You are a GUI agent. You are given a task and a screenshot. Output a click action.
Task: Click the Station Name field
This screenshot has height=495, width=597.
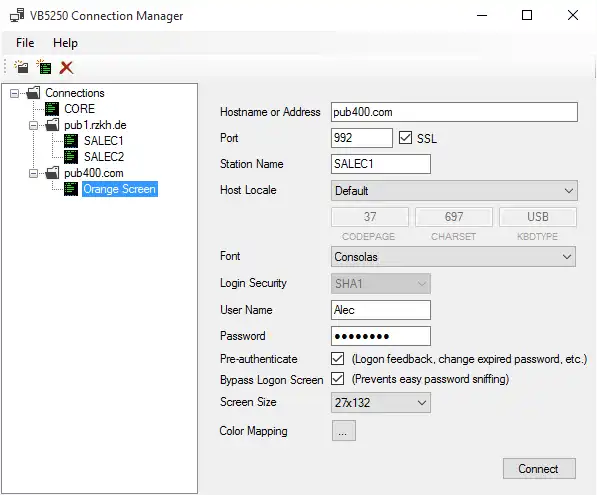pyautogui.click(x=381, y=164)
